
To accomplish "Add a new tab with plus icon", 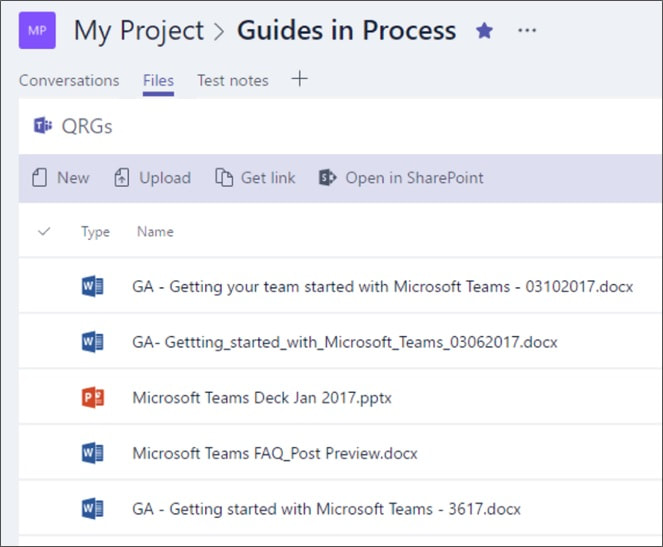I will (299, 79).
